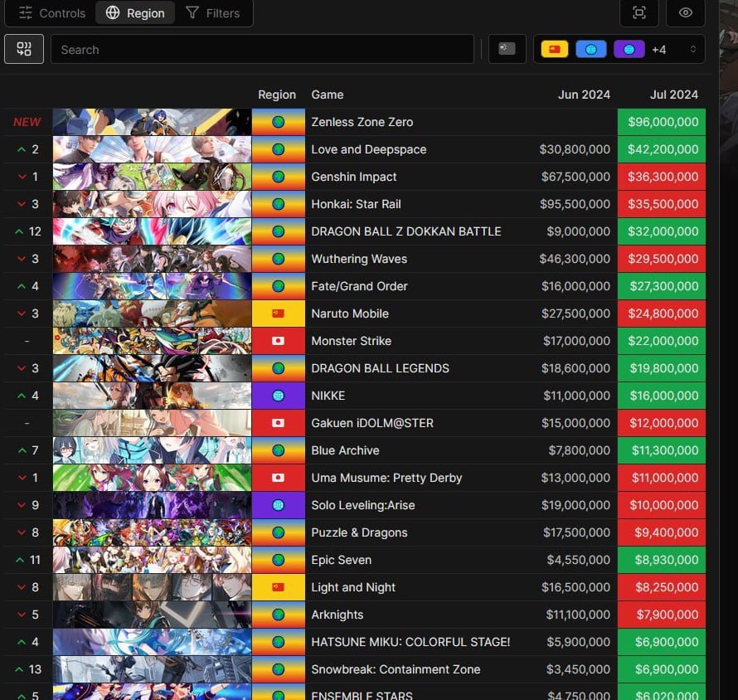Sort by the Jul 2024 column header
The width and height of the screenshot is (738, 700).
674,95
